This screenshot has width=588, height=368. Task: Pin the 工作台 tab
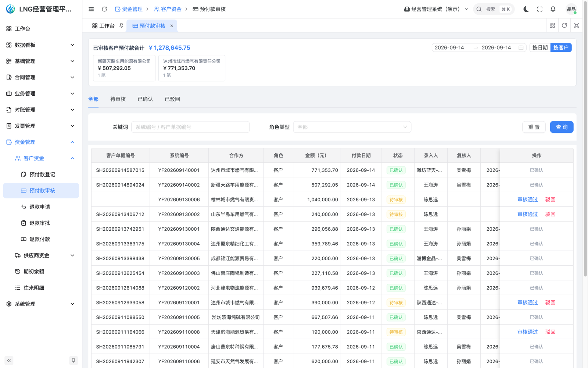point(121,26)
